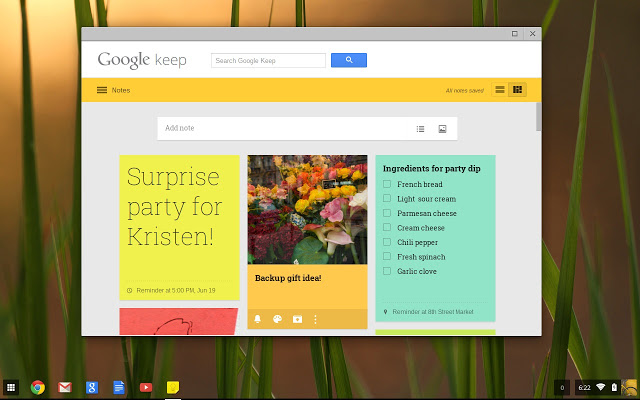Open color palette for Backup gift note
The height and width of the screenshot is (400, 640).
coord(277,319)
